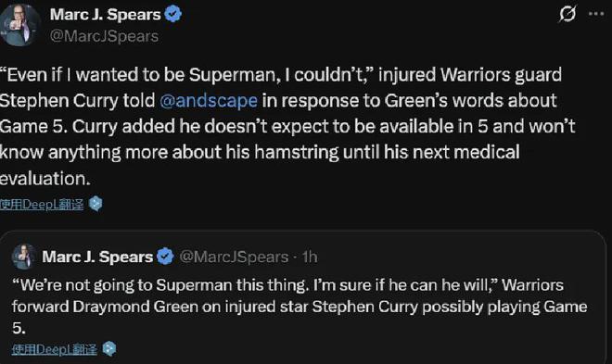
Task: Click the word hamstring in the main tweet
Action: point(297,153)
